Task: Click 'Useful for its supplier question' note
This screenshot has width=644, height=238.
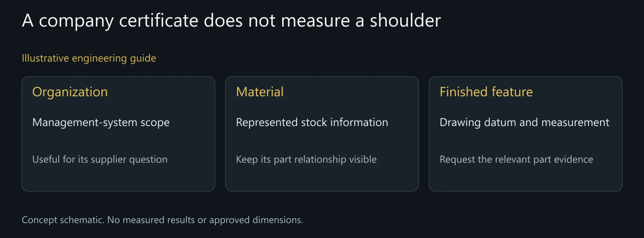Action: click(100, 159)
